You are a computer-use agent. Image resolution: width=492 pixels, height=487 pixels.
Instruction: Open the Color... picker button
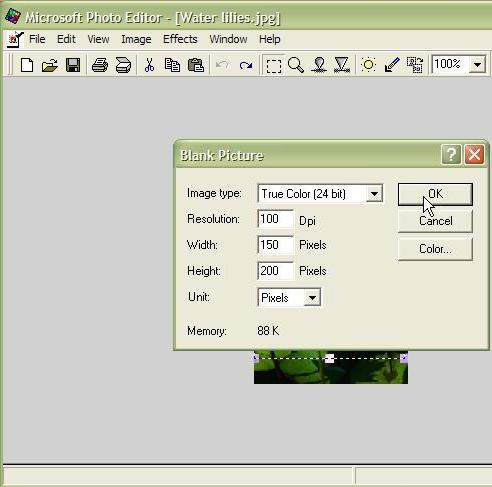click(x=435, y=249)
